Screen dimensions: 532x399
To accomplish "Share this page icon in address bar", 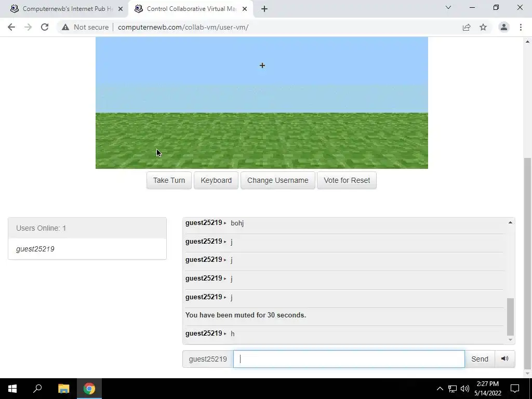I will [467, 27].
